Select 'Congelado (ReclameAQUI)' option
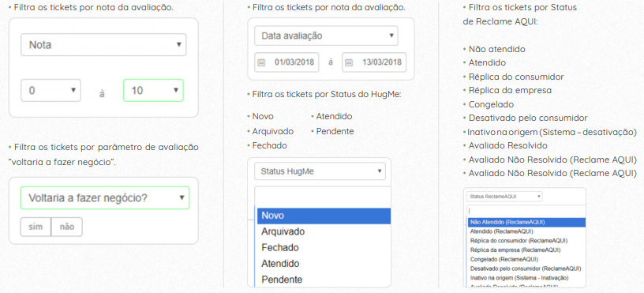 [526, 259]
